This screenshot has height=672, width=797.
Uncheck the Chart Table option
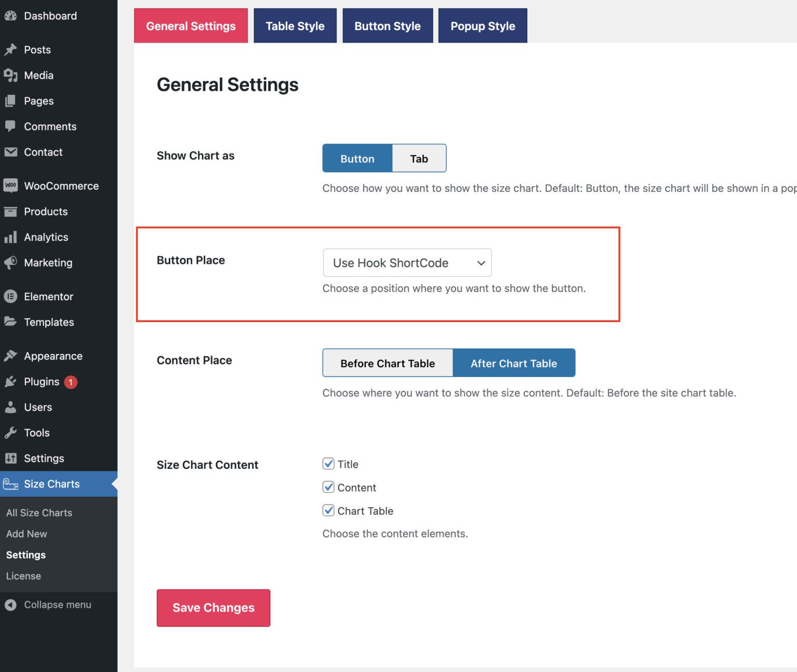(x=328, y=510)
